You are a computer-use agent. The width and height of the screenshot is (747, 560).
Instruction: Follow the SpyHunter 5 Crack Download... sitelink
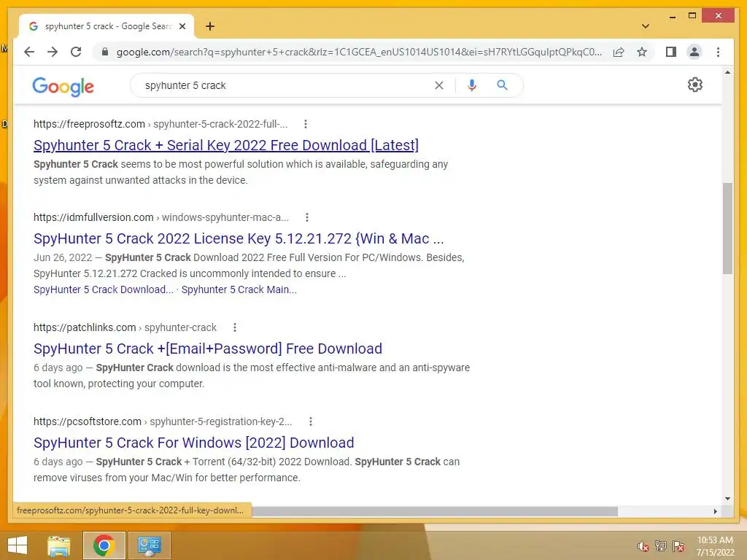104,289
